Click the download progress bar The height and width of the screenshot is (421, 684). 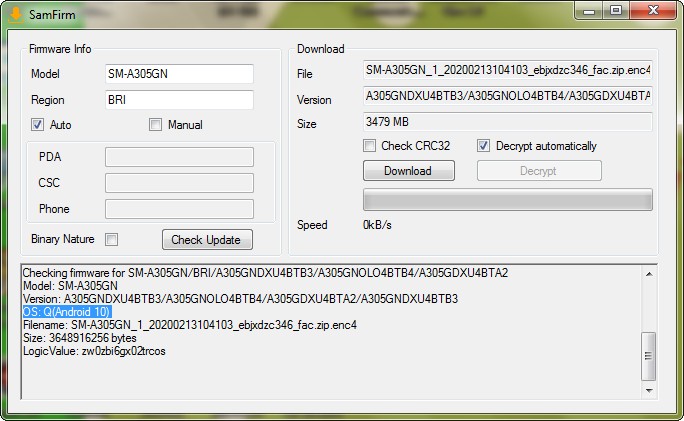tap(507, 200)
